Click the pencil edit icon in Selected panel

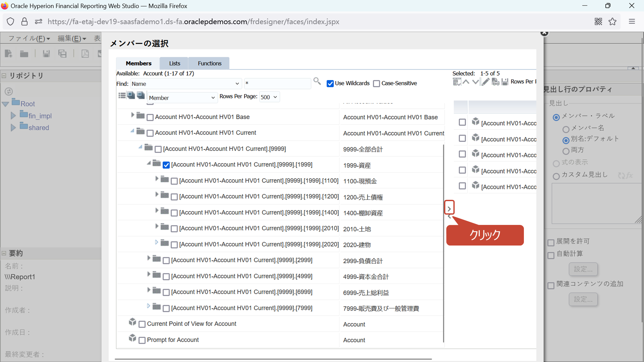pos(485,82)
